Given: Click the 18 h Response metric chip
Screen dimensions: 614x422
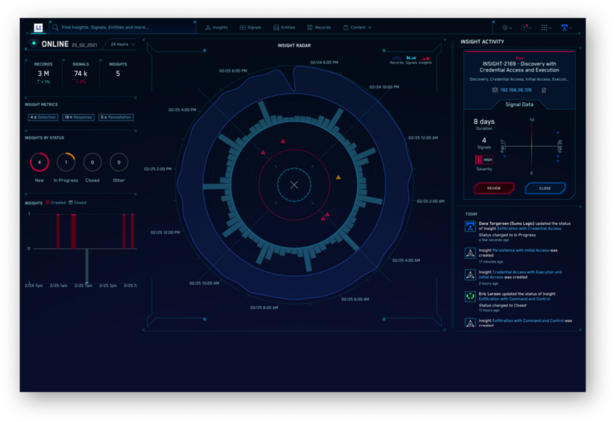Looking at the screenshot, I should 78,117.
